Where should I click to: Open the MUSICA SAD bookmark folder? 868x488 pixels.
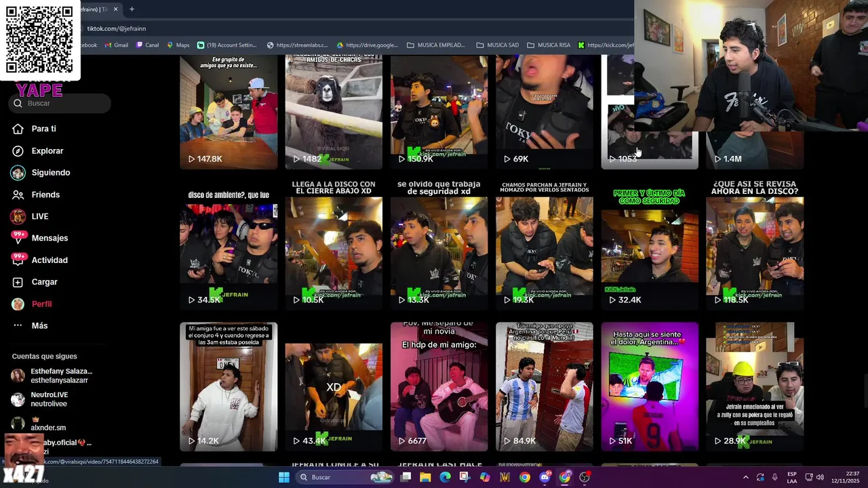point(498,45)
